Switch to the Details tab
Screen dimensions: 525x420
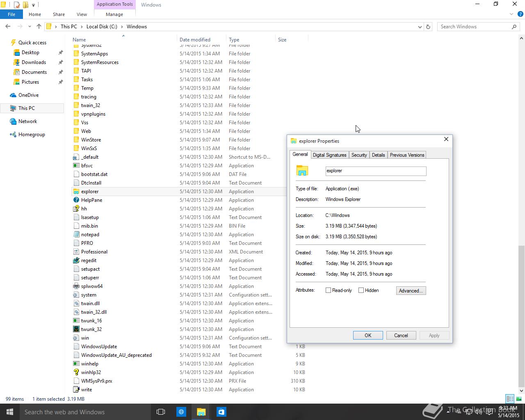point(378,155)
